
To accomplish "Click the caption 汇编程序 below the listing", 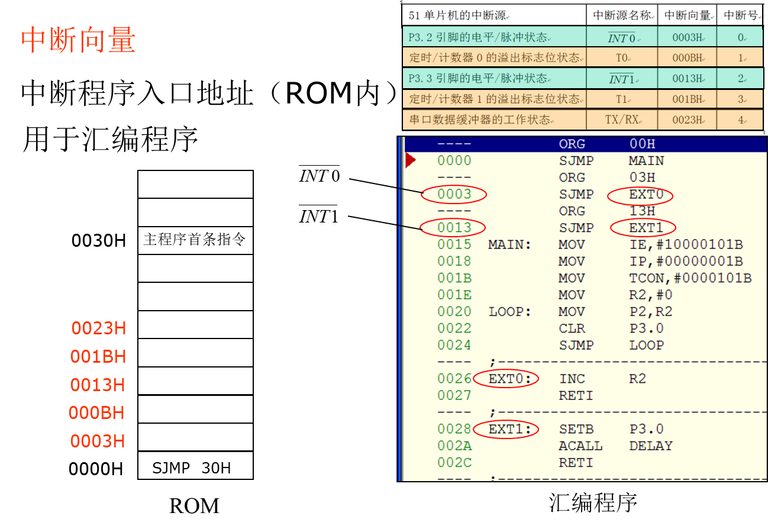I will (592, 502).
